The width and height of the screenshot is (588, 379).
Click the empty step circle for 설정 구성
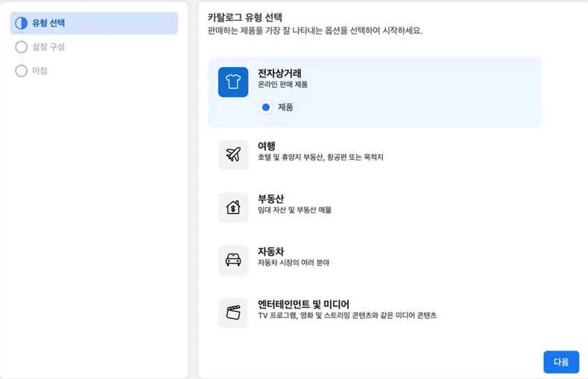tap(22, 47)
